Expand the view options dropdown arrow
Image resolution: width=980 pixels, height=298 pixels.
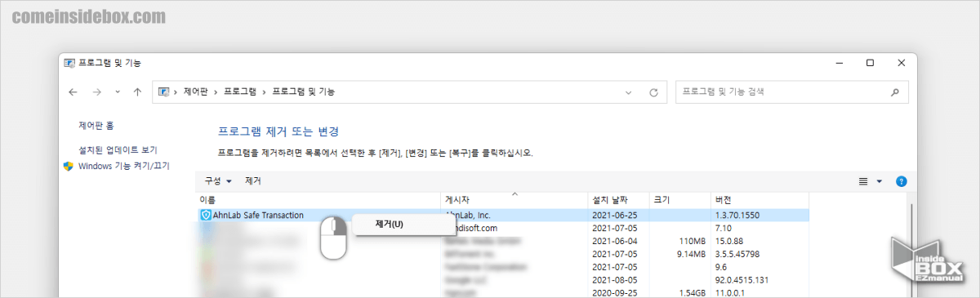(x=880, y=181)
